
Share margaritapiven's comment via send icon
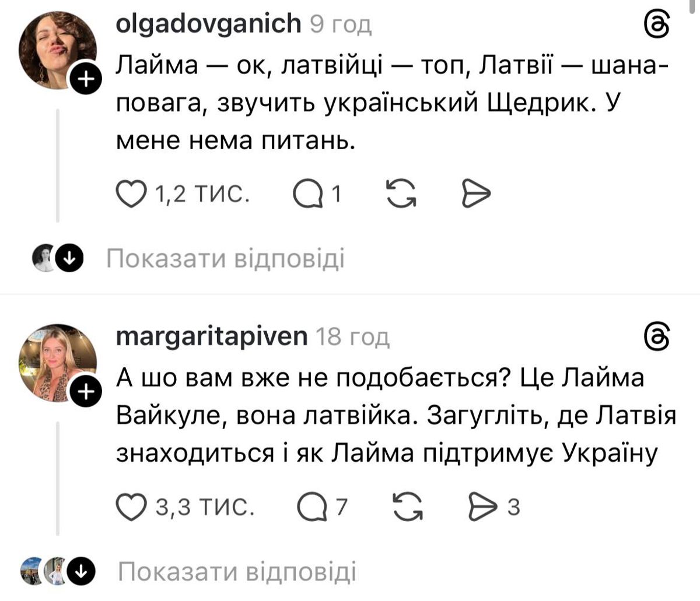pyautogui.click(x=482, y=507)
